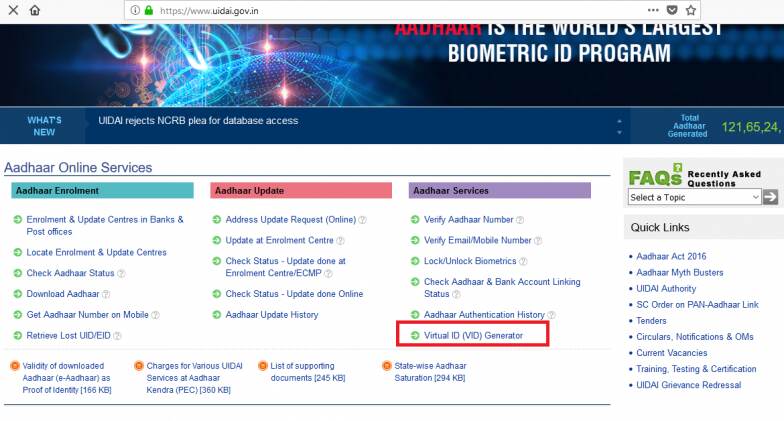Viewport: 784px width, 421px height.
Task: Click the biometric ID program banner image
Action: (x=392, y=65)
